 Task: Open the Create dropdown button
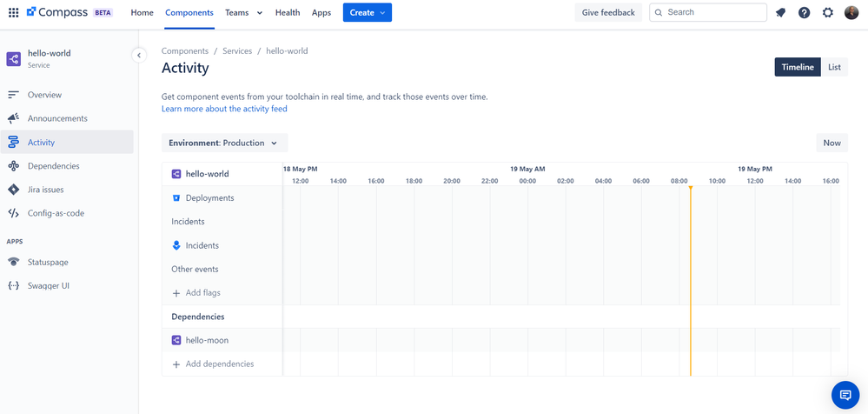point(368,12)
